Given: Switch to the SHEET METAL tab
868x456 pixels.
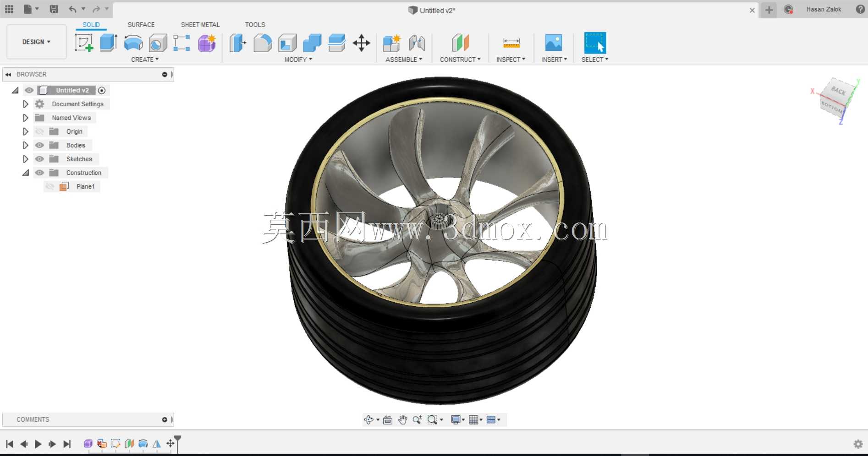Looking at the screenshot, I should coord(200,25).
